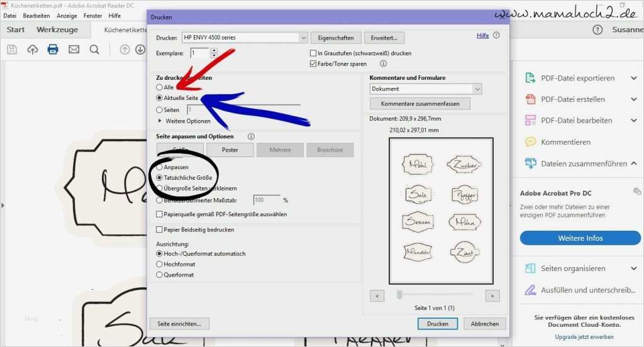Click the PDF-Datei bearbeiten icon
The height and width of the screenshot is (347, 644).
click(x=530, y=120)
